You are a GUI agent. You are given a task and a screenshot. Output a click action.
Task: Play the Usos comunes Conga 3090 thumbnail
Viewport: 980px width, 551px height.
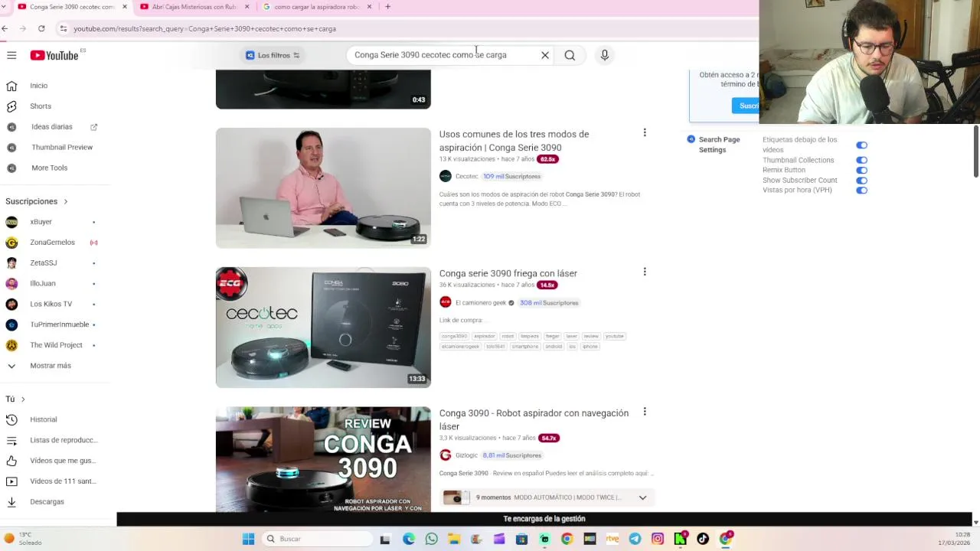point(323,188)
